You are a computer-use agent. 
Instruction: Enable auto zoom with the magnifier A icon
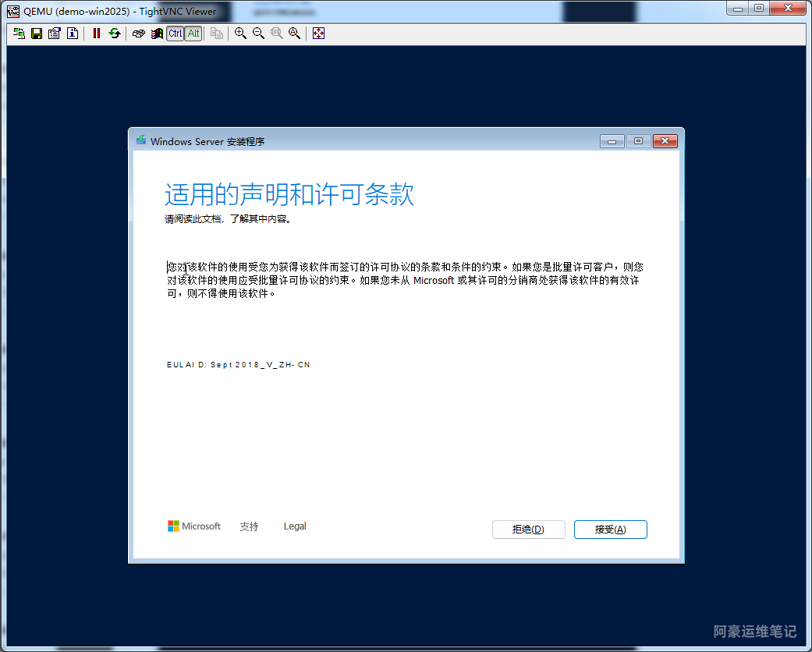294,34
